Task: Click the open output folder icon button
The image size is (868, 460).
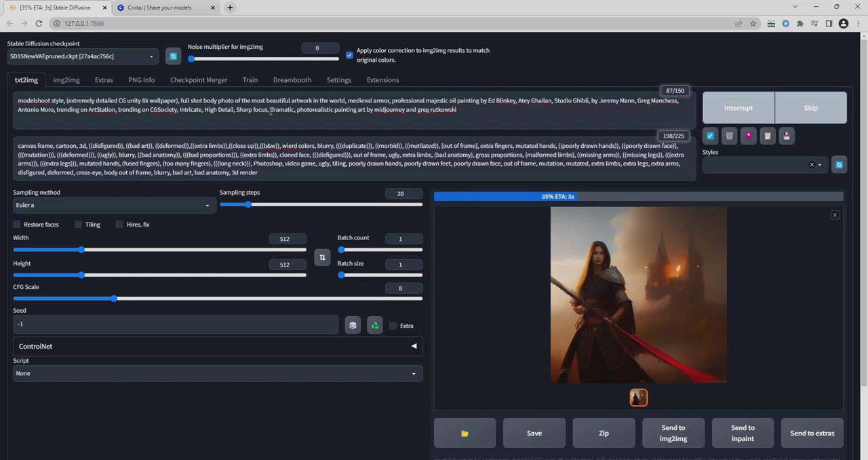Action: [x=465, y=433]
